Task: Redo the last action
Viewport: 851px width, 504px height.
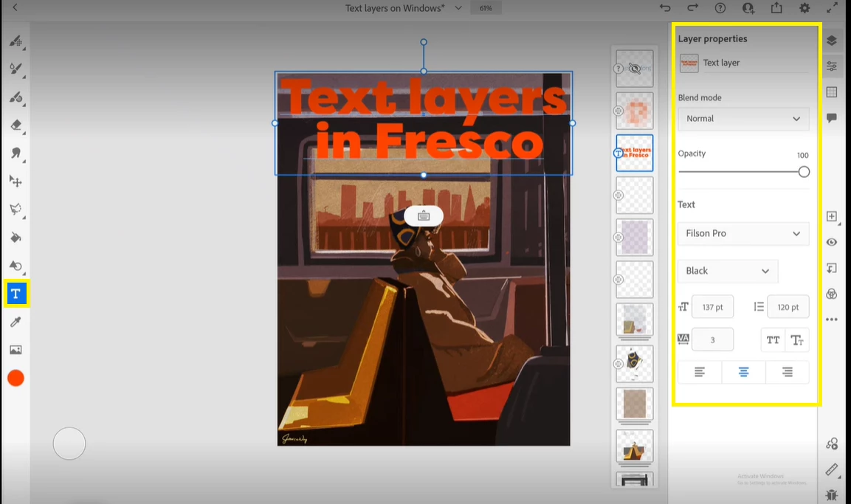Action: [692, 7]
